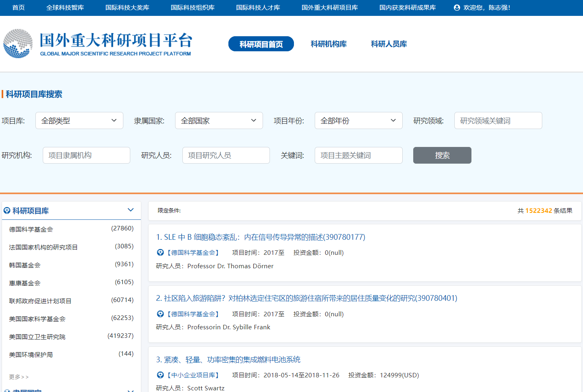Image resolution: width=583 pixels, height=392 pixels.
Task: Click the source icon beside 中小企业项目库
Action: pos(160,375)
